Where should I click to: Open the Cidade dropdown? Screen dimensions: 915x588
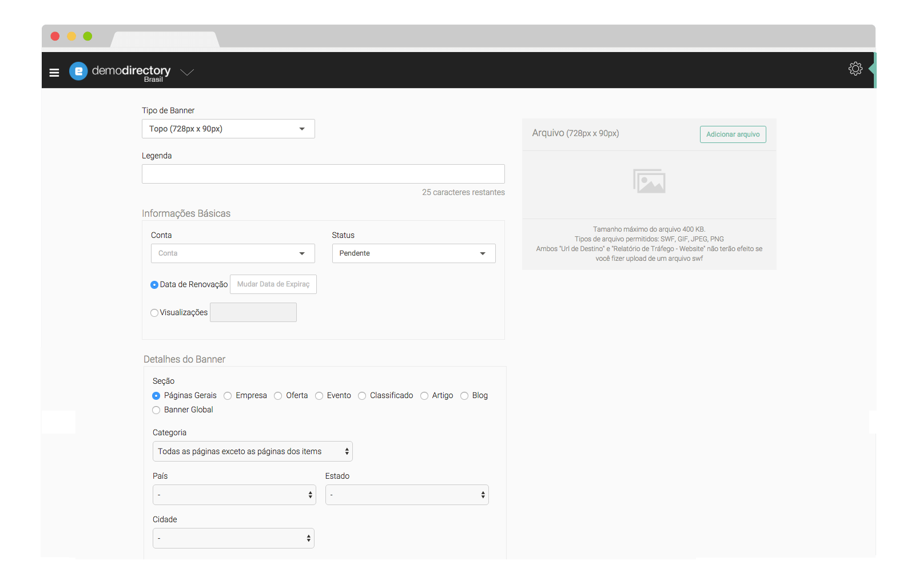coord(233,538)
